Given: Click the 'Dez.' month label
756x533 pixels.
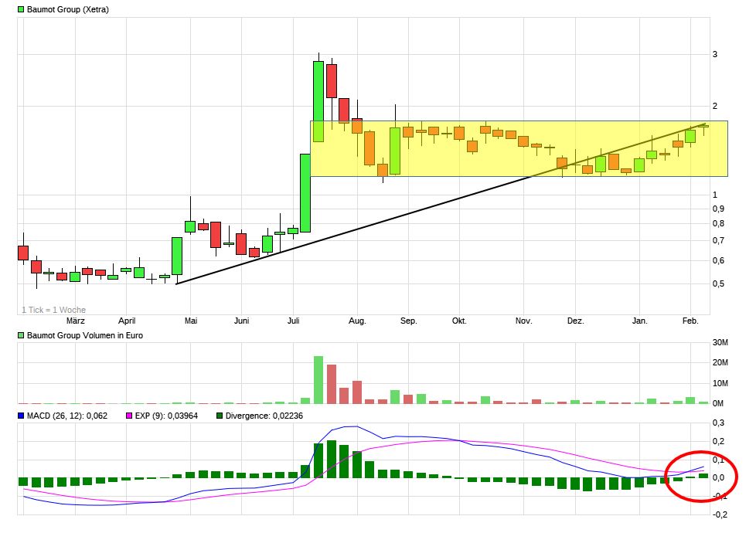Looking at the screenshot, I should [x=575, y=321].
